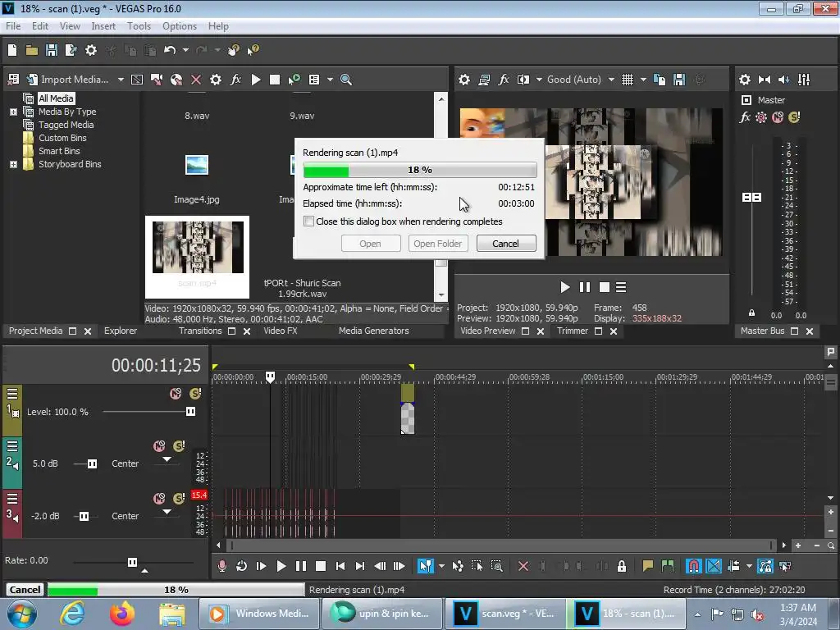Mute video track 1
Viewport: 840px width, 630px height.
tap(175, 394)
